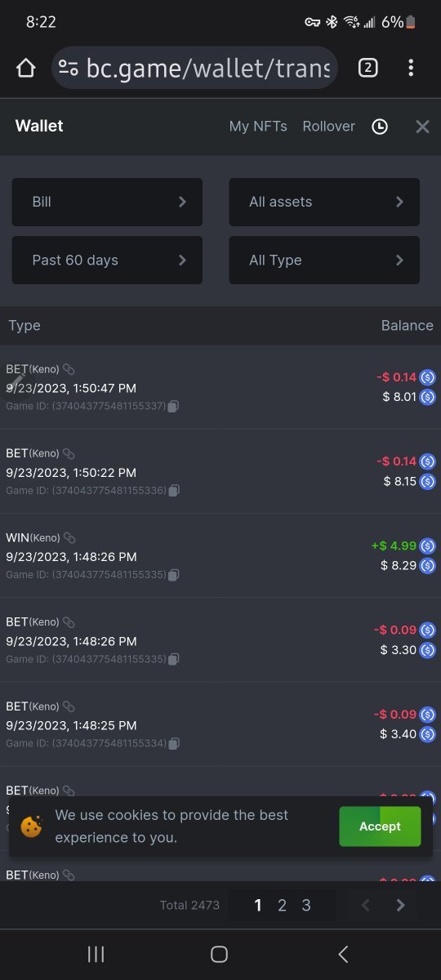Close the Wallet panel
The height and width of the screenshot is (980, 441).
click(422, 127)
